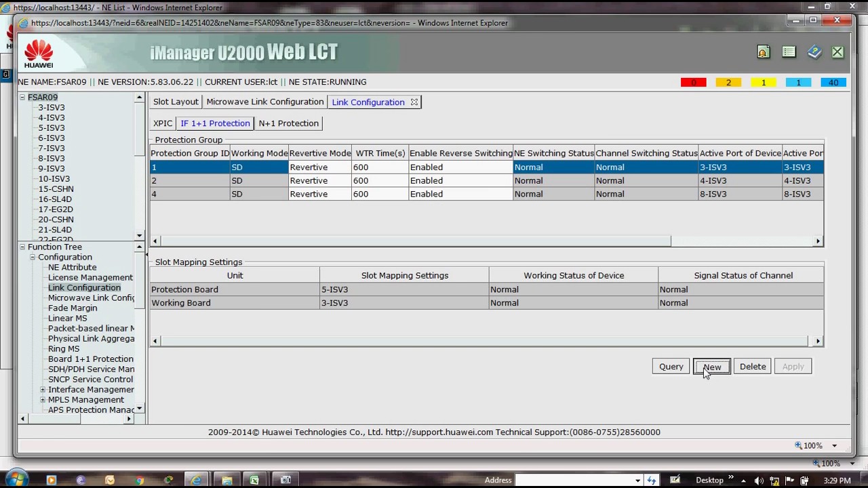
Task: Open the browser zoom level dropdown arrow
Action: pos(834,446)
